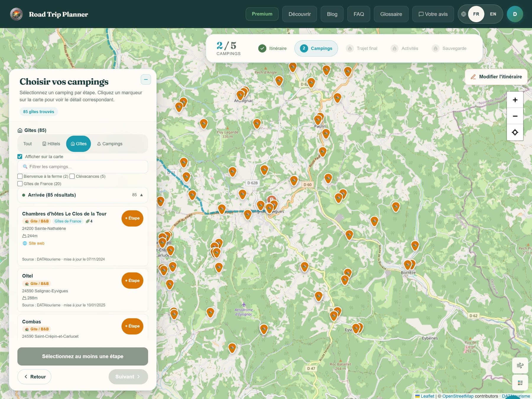Add Oltel as an étape
The width and height of the screenshot is (532, 399).
coord(132,281)
